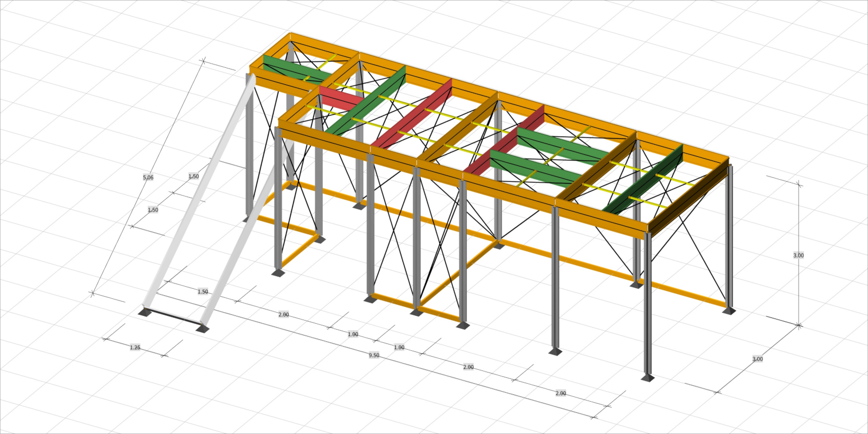Click the leftmost 2.00 dimension label
Image resolution: width=868 pixels, height=434 pixels.
pyautogui.click(x=284, y=315)
